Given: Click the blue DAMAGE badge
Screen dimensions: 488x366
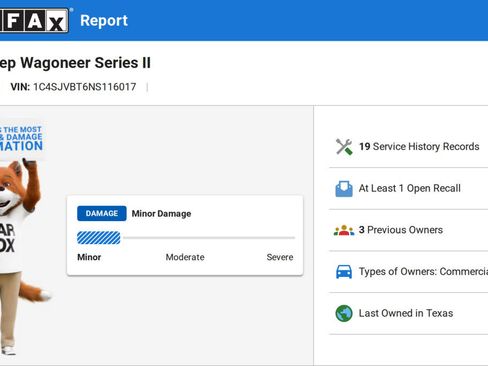Looking at the screenshot, I should (102, 213).
